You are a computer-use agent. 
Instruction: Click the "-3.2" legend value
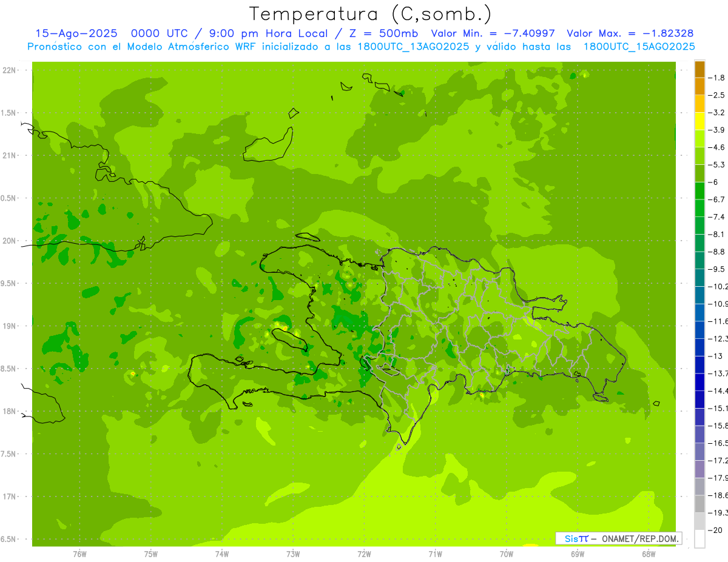pos(716,113)
